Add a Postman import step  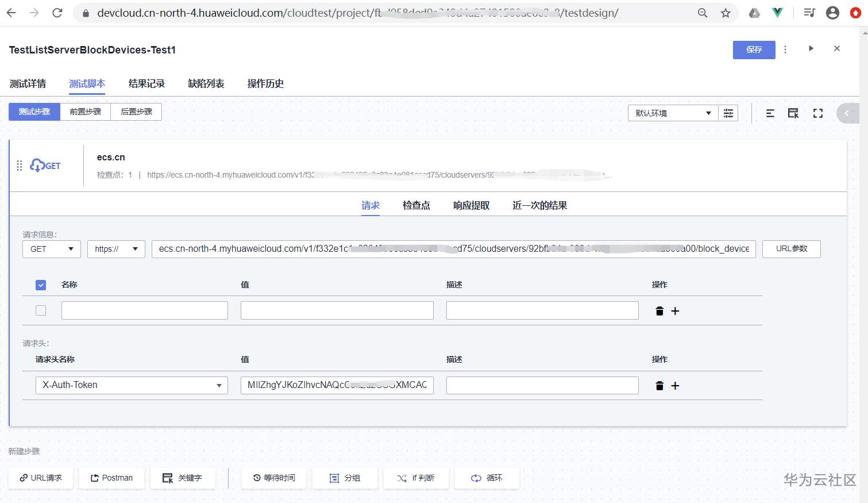coord(111,478)
